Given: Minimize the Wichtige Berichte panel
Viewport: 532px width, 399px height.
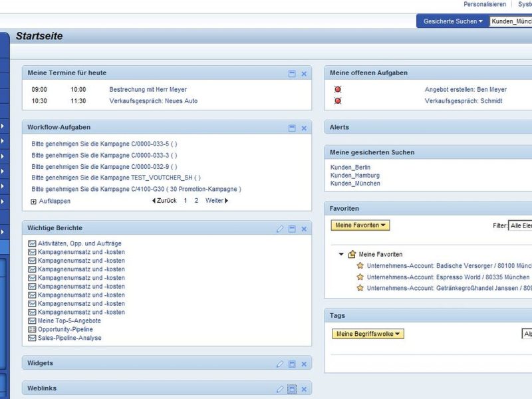Looking at the screenshot, I should click(292, 229).
